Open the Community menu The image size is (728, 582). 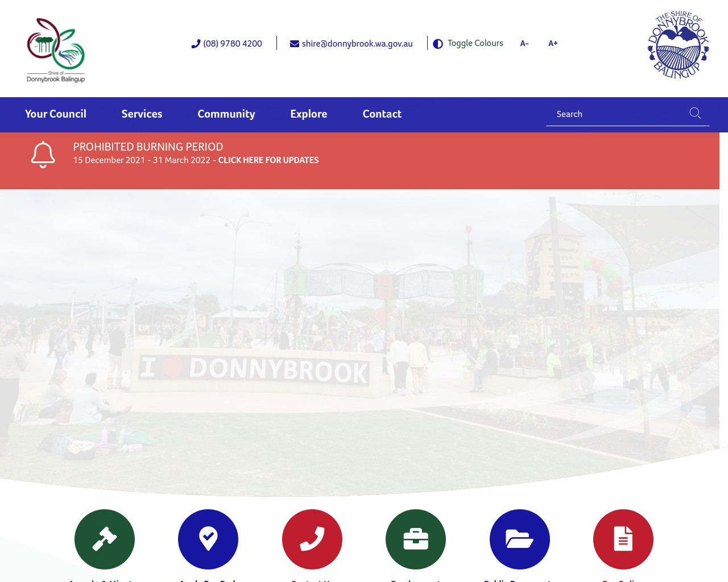click(x=226, y=114)
